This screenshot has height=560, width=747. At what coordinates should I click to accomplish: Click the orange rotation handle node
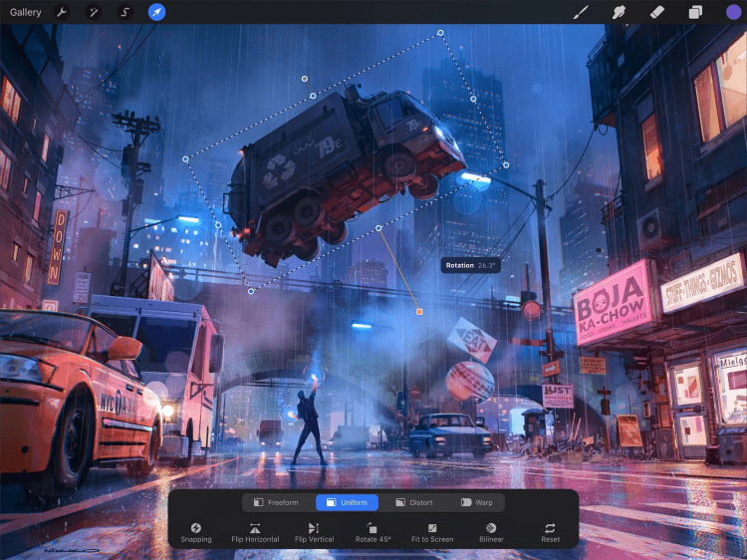[x=419, y=312]
